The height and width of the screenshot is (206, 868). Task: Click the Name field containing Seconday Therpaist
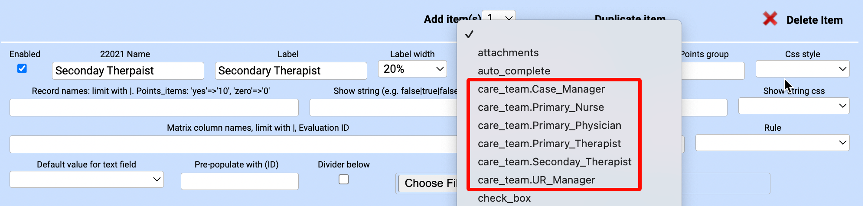128,71
